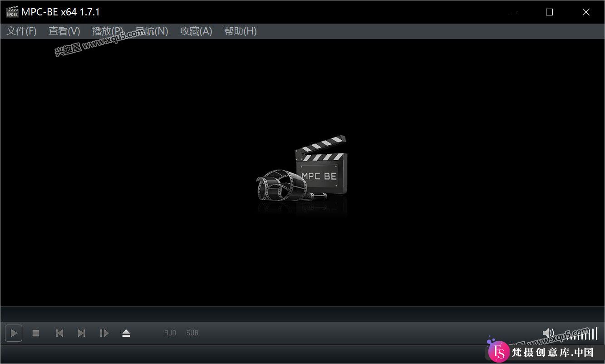
Task: Open the 帮助(H) menu
Action: tap(240, 31)
